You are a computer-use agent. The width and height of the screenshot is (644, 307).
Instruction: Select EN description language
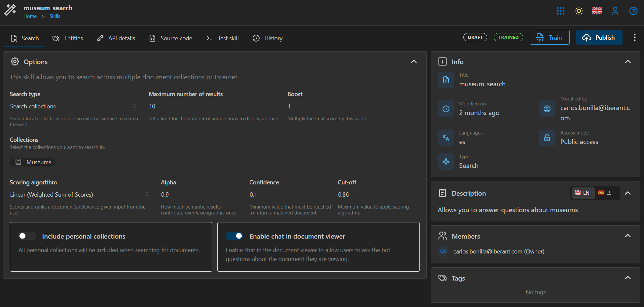click(583, 193)
